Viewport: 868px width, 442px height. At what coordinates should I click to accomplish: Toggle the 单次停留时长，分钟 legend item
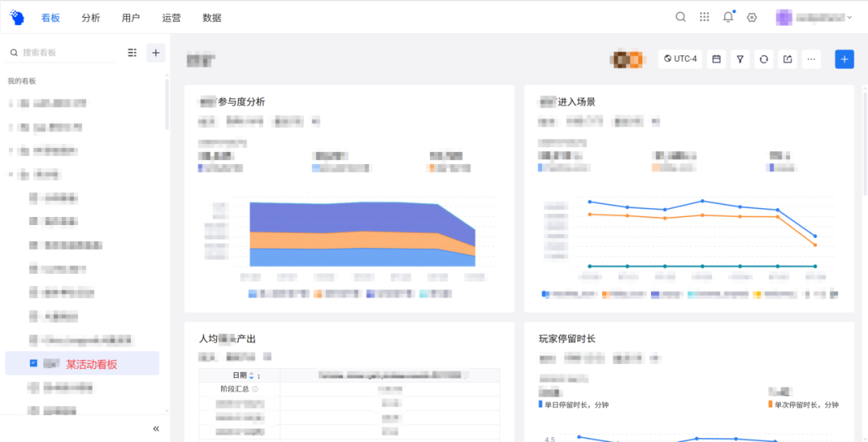click(804, 405)
